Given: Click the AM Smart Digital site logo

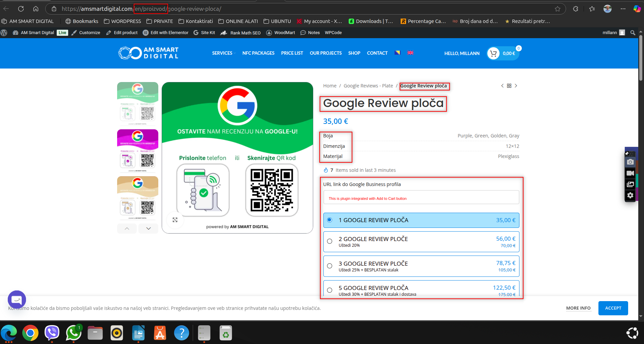Looking at the screenshot, I should pyautogui.click(x=148, y=53).
